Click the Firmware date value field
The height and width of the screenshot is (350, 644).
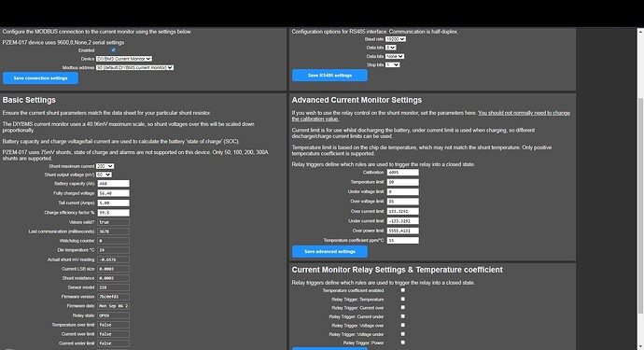coord(113,306)
